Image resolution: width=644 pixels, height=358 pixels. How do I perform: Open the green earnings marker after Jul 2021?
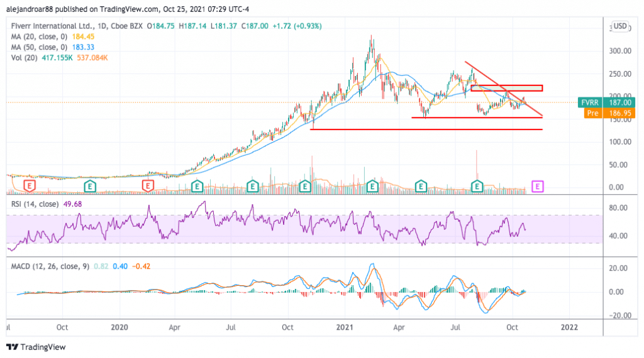(477, 187)
